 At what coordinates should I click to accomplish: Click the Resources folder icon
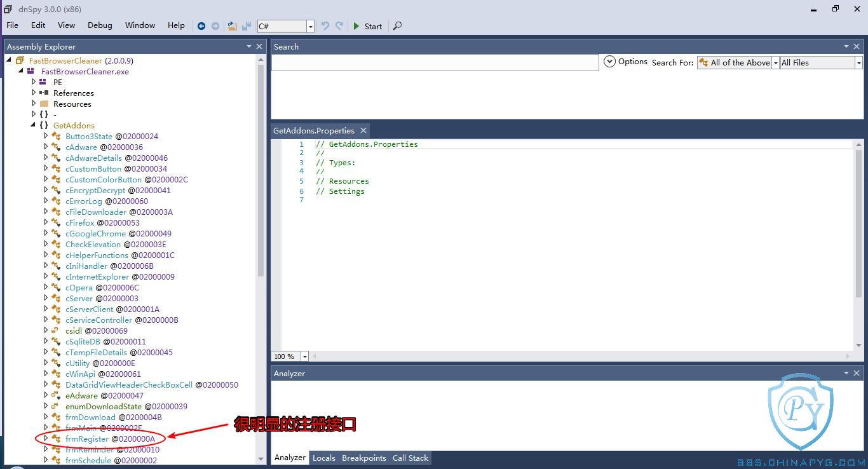pos(44,104)
